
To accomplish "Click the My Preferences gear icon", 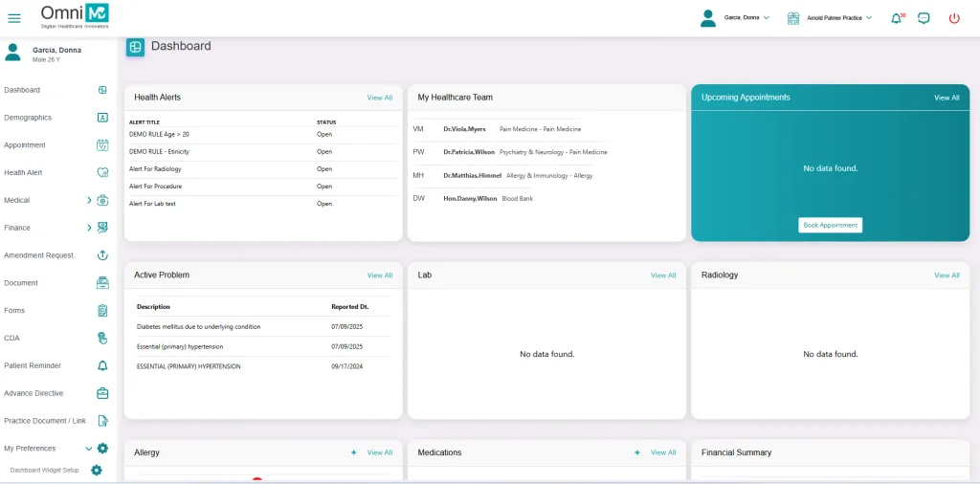I will pos(103,449).
